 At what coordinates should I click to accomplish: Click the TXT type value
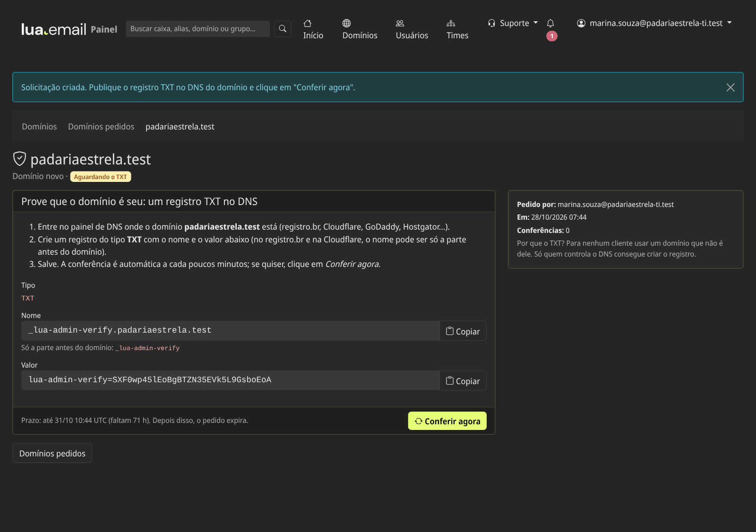click(x=28, y=298)
